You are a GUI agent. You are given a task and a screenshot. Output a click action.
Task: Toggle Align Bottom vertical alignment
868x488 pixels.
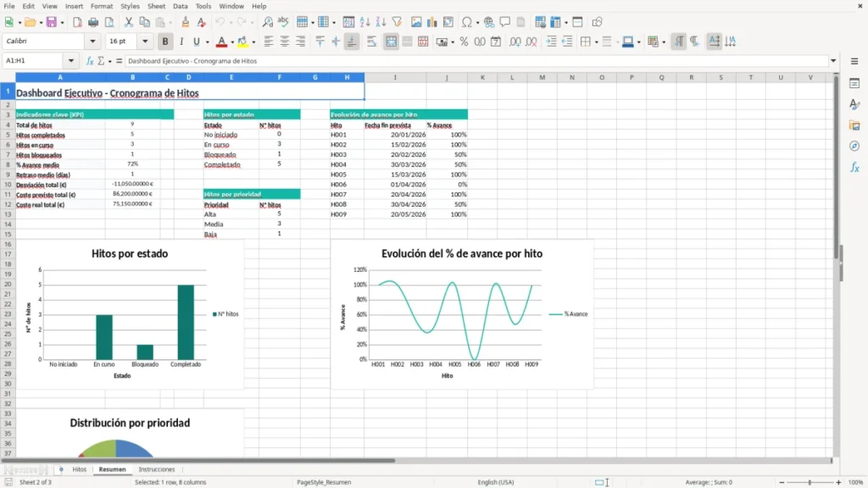pyautogui.click(x=352, y=42)
